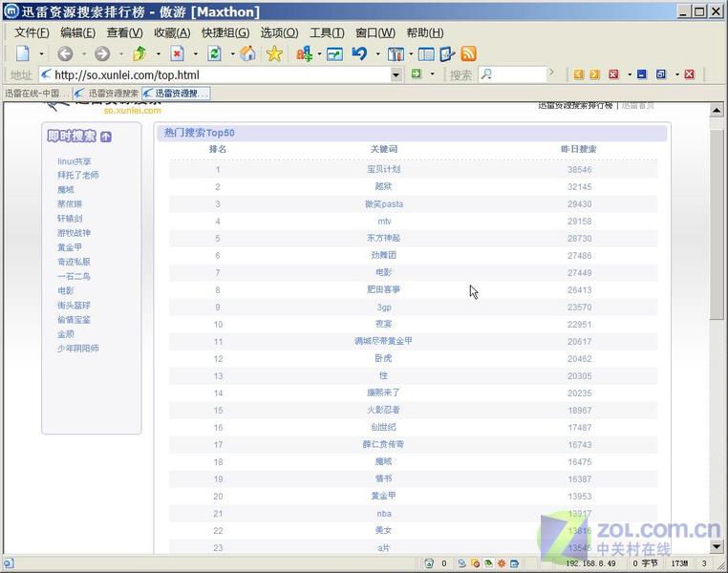This screenshot has height=573, width=728.
Task: Open the 编辑(E) menu
Action: coord(77,32)
